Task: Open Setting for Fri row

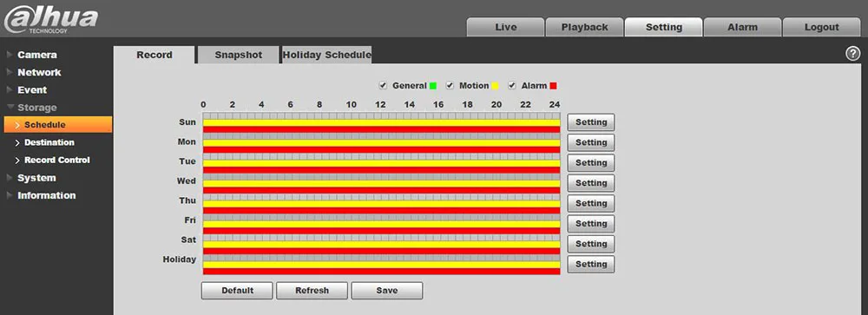Action: [590, 224]
